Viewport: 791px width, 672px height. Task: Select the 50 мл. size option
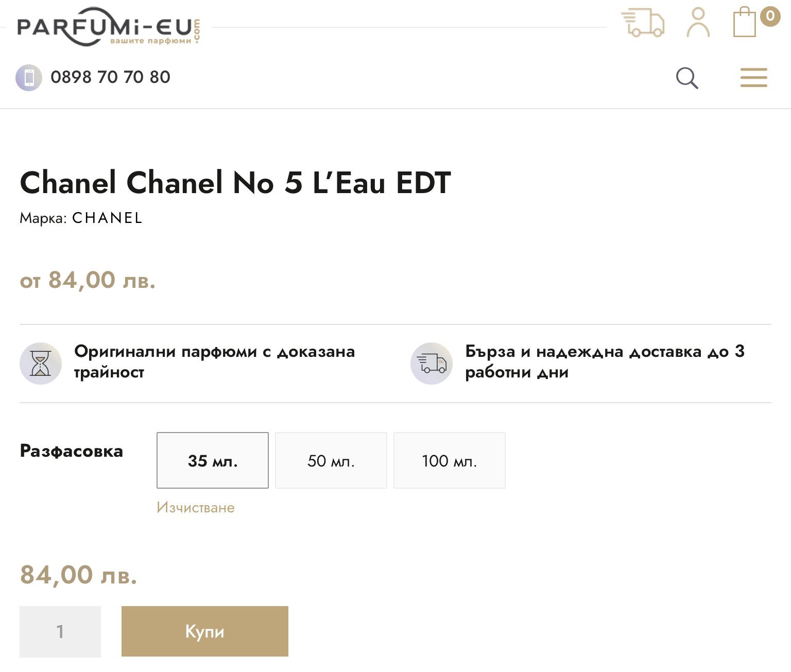pos(331,460)
